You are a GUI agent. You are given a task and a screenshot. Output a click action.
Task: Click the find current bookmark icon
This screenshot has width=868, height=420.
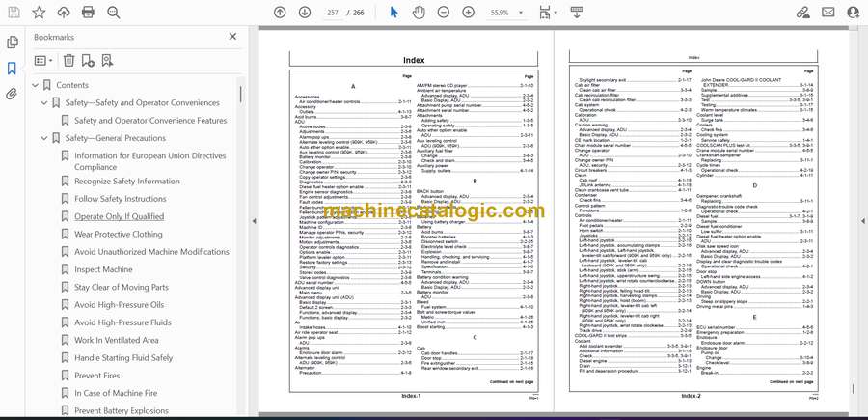[107, 61]
